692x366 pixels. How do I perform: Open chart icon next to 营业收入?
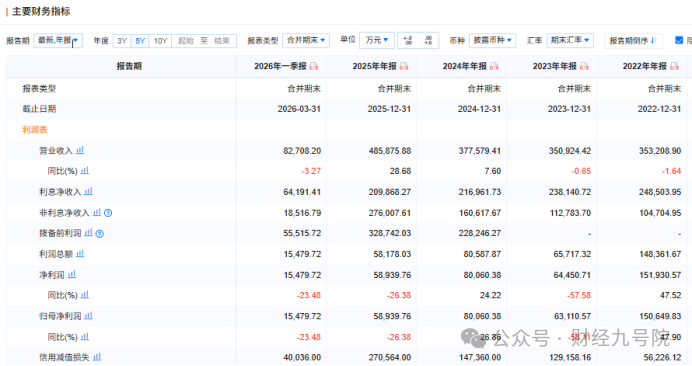point(80,150)
